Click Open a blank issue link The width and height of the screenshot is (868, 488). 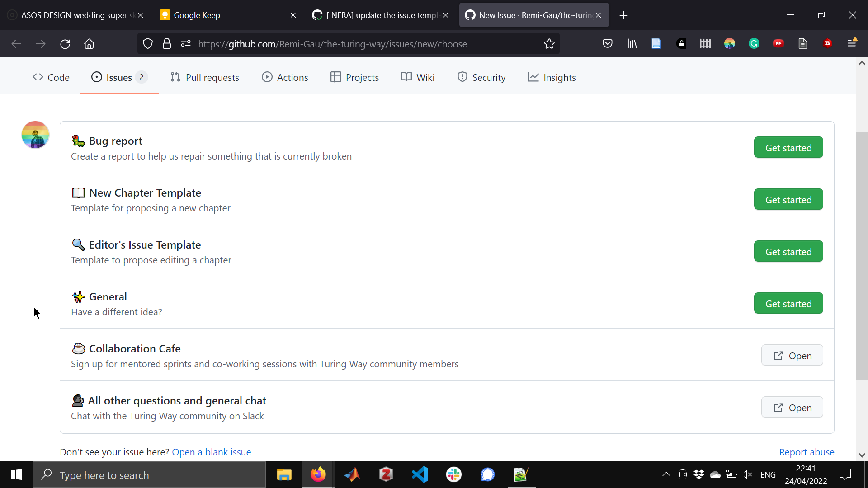pos(212,452)
